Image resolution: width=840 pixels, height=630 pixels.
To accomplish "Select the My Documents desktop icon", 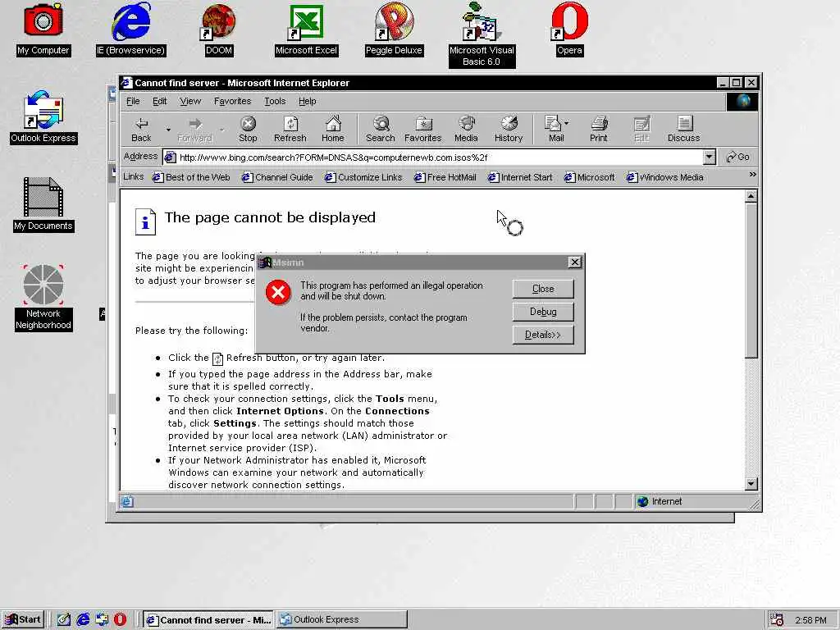I will point(43,204).
